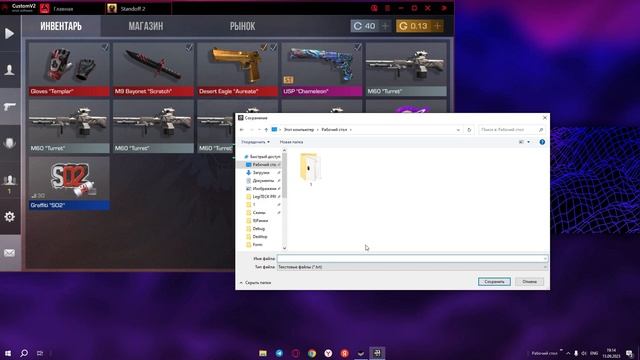Open the Упорядочить dropdown in the save dialog
The width and height of the screenshot is (640, 360).
[255, 142]
